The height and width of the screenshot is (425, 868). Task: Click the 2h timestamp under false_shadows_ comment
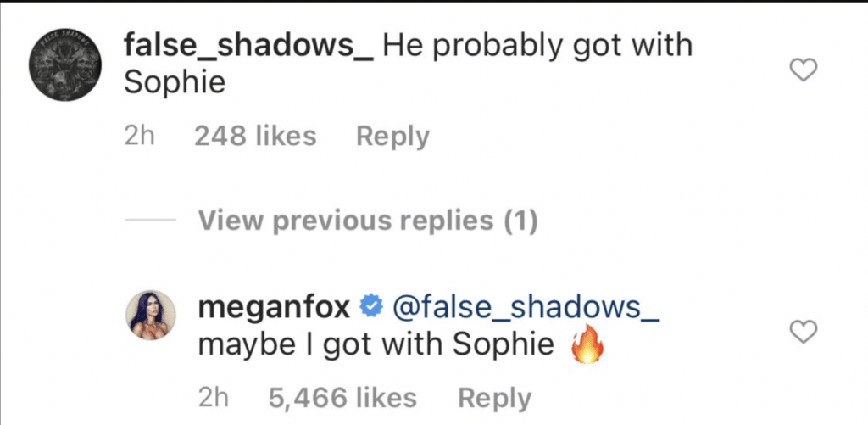tap(139, 136)
